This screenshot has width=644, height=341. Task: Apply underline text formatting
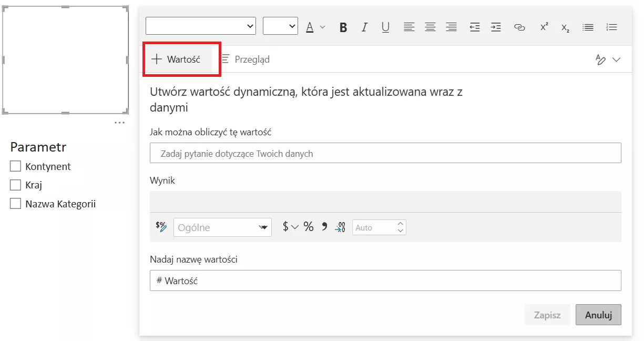[385, 27]
